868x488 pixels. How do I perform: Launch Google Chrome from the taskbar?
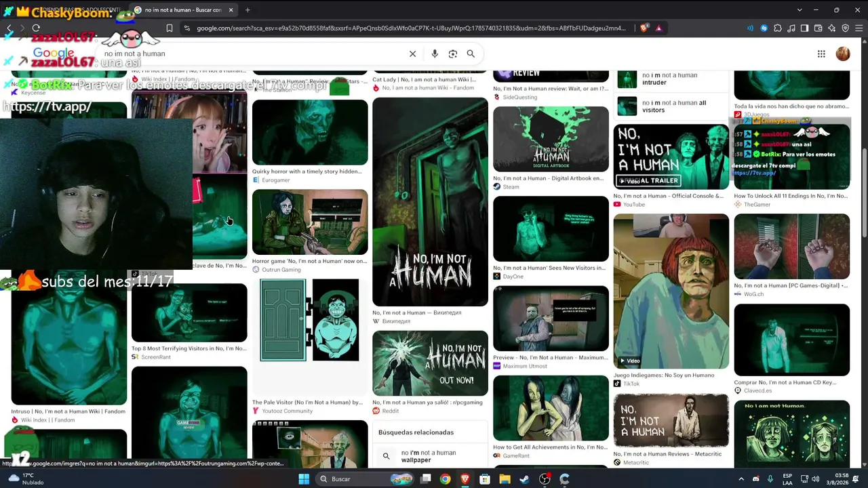pos(445,479)
